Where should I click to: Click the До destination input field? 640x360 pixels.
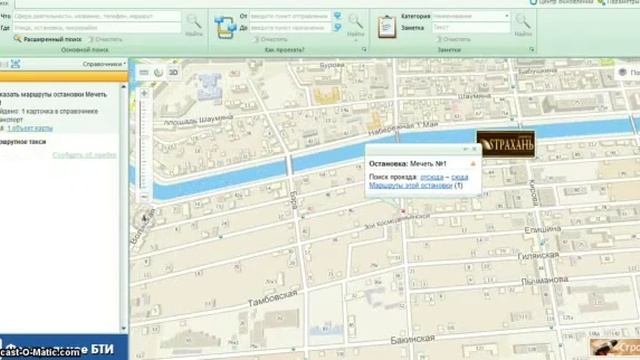coord(290,27)
